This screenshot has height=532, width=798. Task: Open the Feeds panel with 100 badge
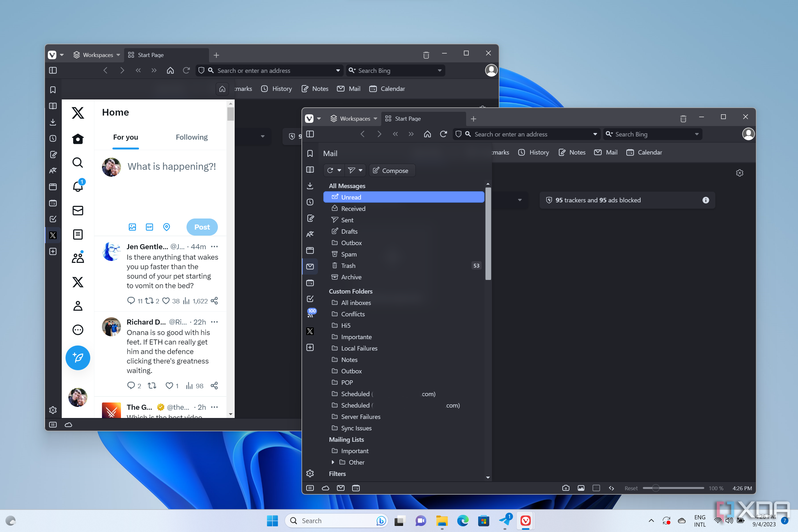coord(310,314)
